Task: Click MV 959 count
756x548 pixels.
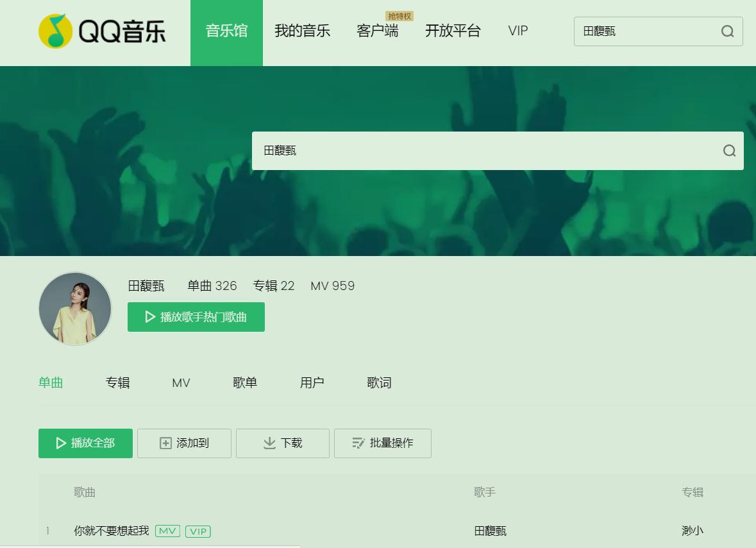Action: click(333, 286)
